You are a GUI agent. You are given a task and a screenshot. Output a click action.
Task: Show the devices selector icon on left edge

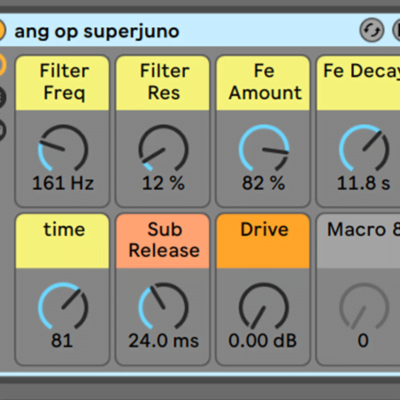click(2, 130)
